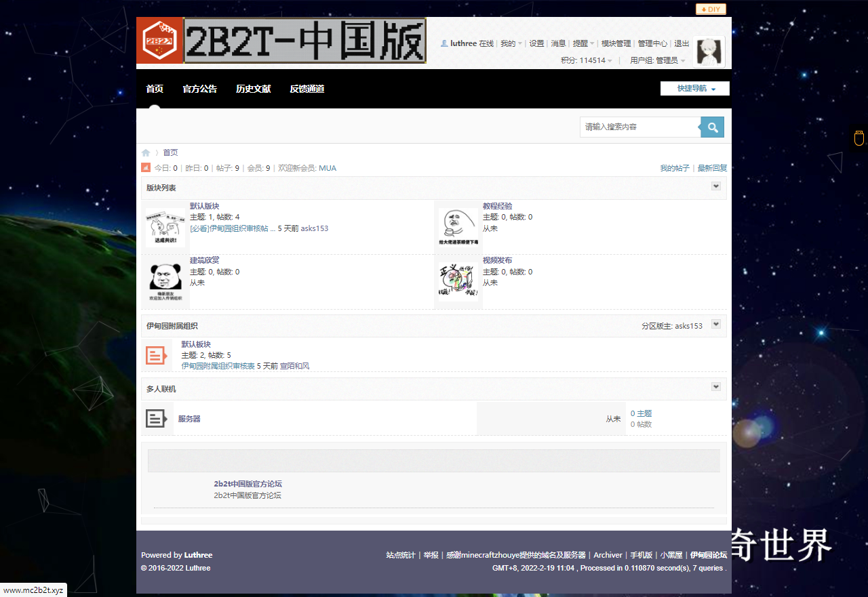Collapse the 多人联机 section
The image size is (868, 597).
click(715, 386)
